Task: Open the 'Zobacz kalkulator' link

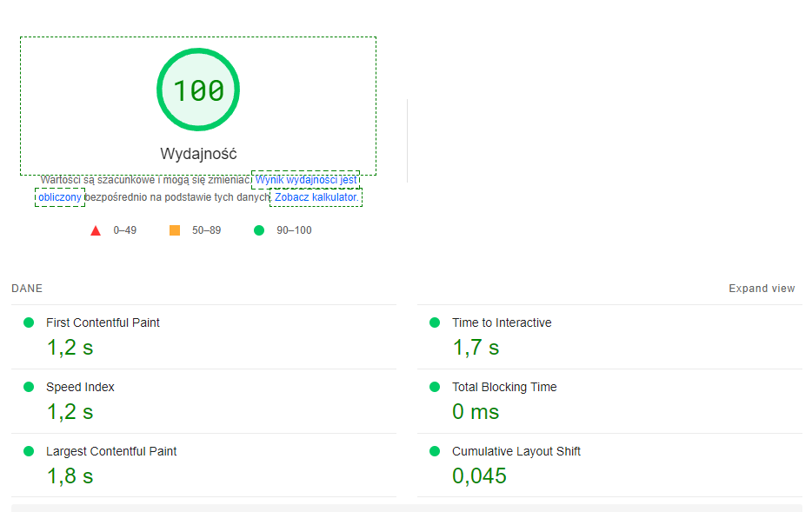Action: coord(316,197)
